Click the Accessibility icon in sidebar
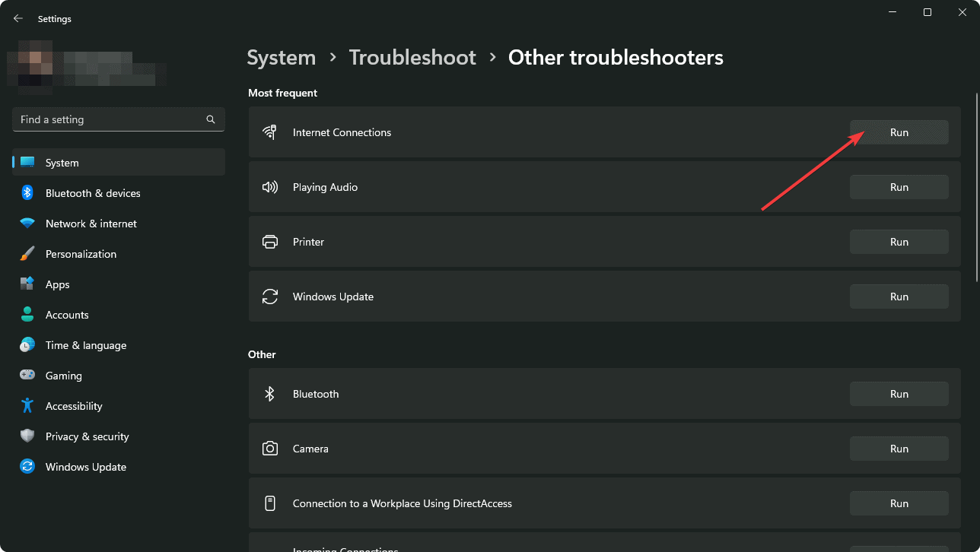The height and width of the screenshot is (552, 980). click(27, 405)
